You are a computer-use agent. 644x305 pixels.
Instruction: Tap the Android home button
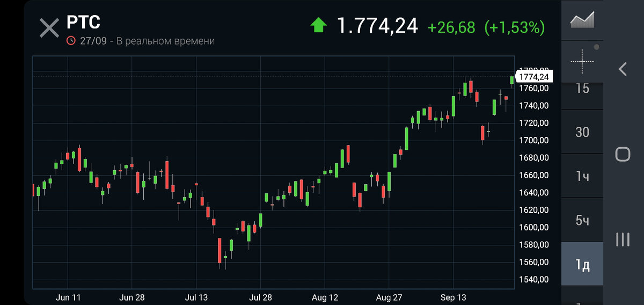623,154
